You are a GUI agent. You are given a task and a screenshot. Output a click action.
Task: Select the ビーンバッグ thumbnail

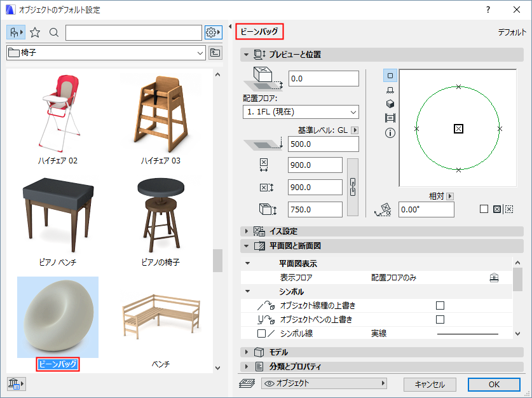click(58, 317)
